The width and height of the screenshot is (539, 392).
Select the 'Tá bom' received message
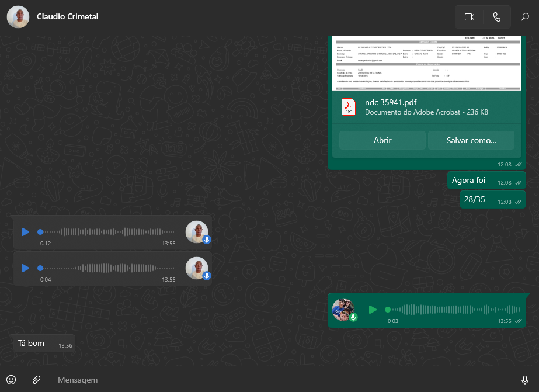(x=32, y=344)
